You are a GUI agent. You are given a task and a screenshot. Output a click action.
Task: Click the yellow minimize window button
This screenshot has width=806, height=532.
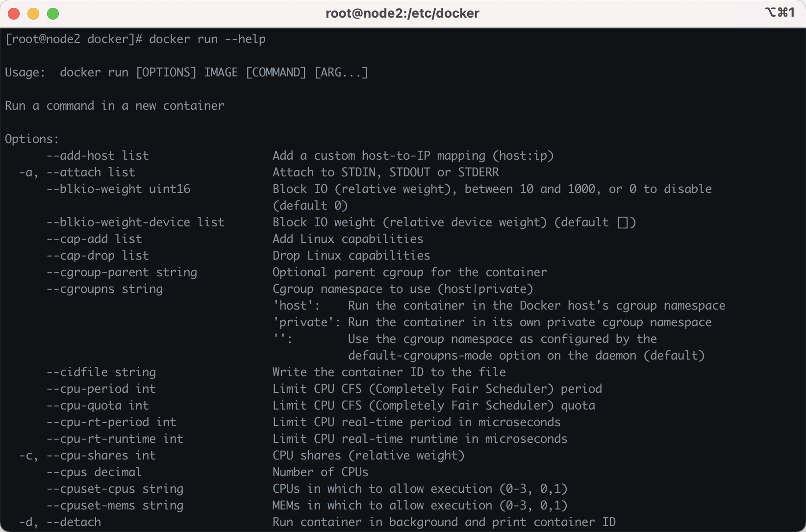(x=33, y=13)
